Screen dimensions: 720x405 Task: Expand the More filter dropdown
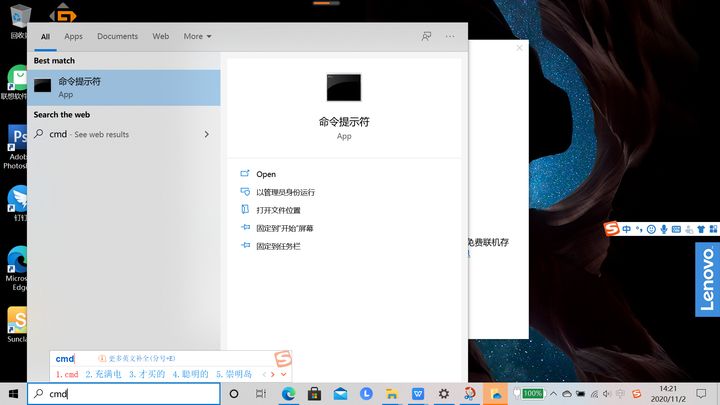(x=197, y=36)
